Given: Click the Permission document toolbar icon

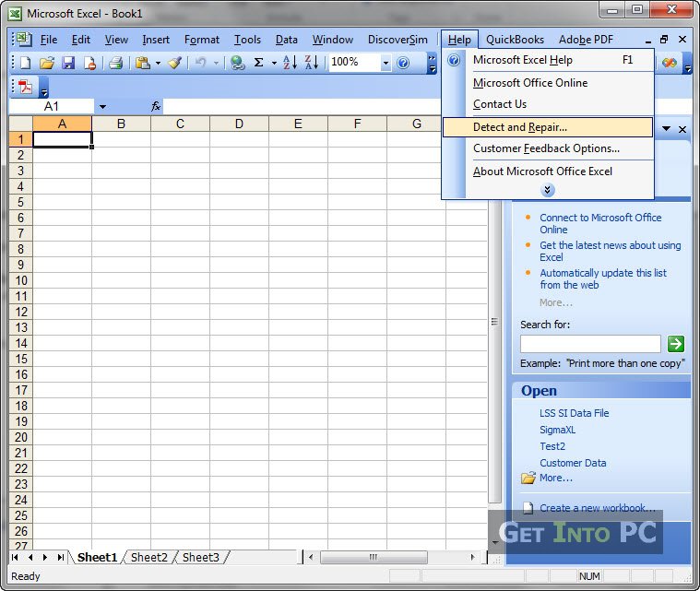Looking at the screenshot, I should [89, 63].
